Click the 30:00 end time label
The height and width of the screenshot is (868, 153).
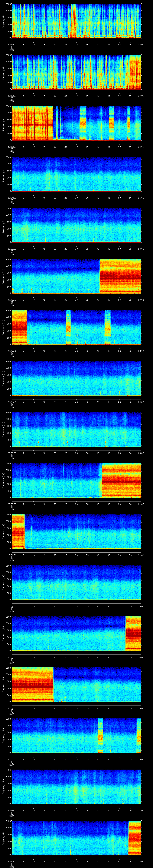tap(141, 453)
